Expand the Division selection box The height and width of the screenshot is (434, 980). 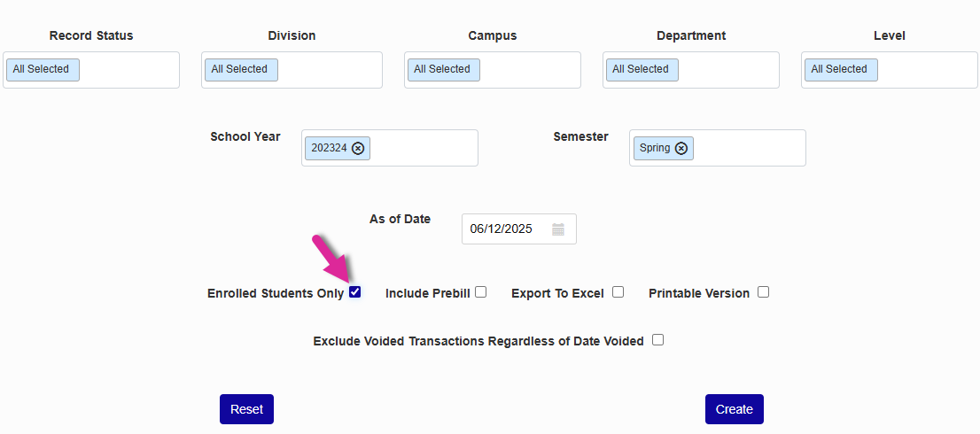(328, 70)
